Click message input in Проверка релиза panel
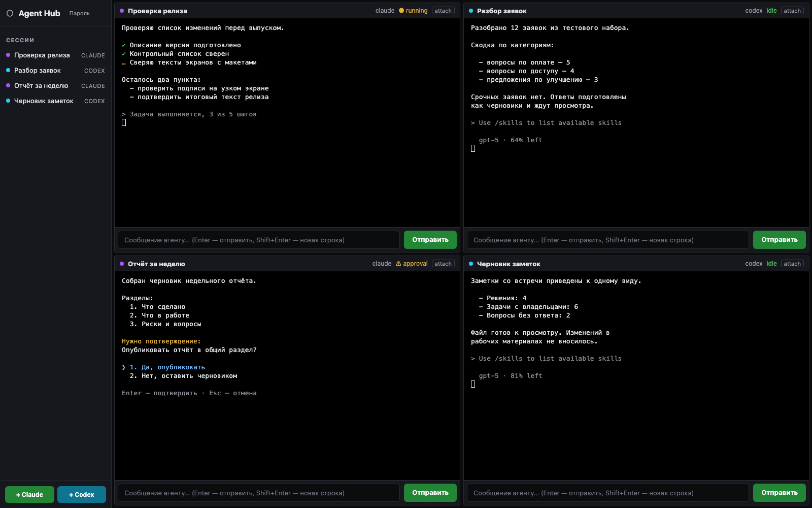Image resolution: width=812 pixels, height=508 pixels. pos(259,240)
